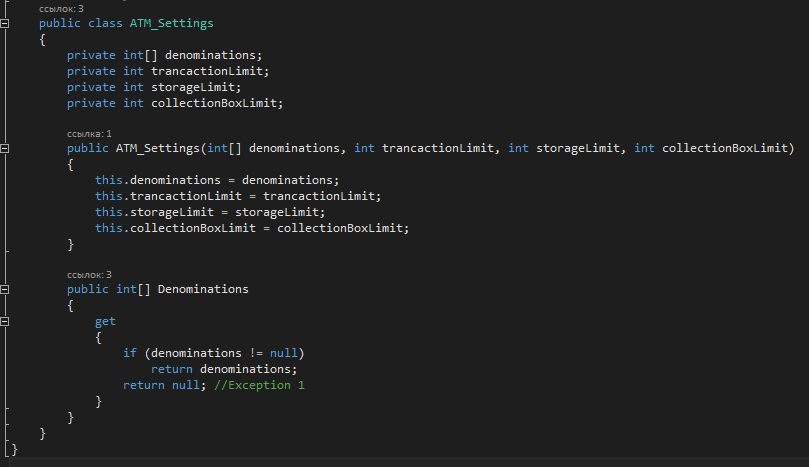Click the 'get' accessor keyword
The width and height of the screenshot is (809, 467).
[x=105, y=322]
